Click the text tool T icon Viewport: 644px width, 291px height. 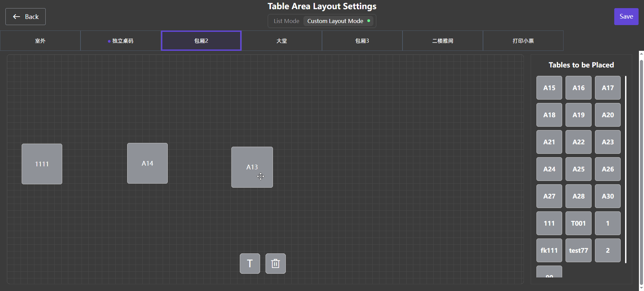[x=250, y=264]
